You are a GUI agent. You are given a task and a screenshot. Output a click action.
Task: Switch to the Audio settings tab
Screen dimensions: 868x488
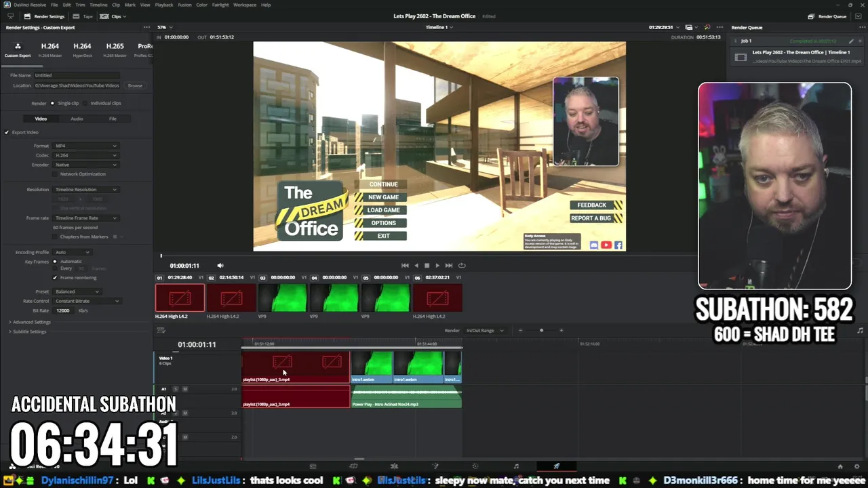(x=77, y=119)
